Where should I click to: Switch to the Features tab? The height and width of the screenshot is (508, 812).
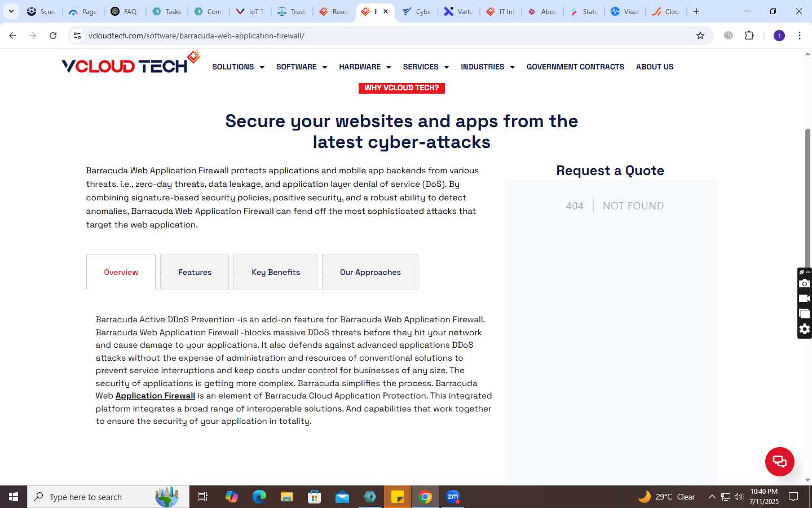(x=195, y=272)
